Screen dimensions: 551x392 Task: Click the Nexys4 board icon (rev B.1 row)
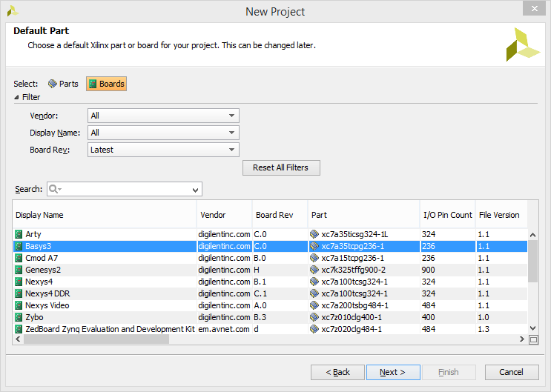coord(19,282)
